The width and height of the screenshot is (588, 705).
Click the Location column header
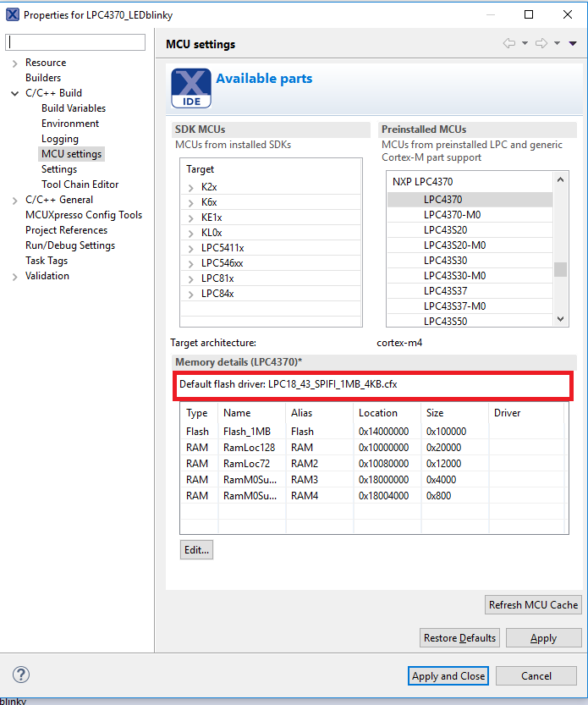pyautogui.click(x=387, y=413)
